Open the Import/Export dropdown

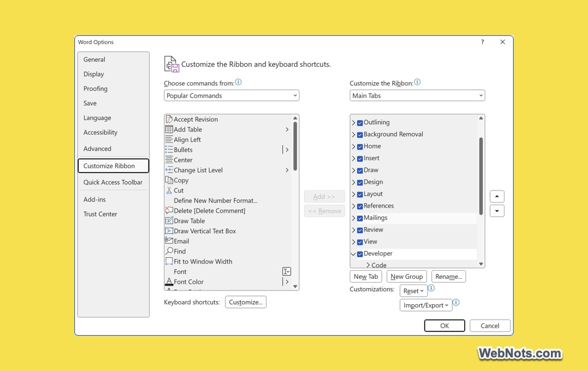tap(426, 305)
